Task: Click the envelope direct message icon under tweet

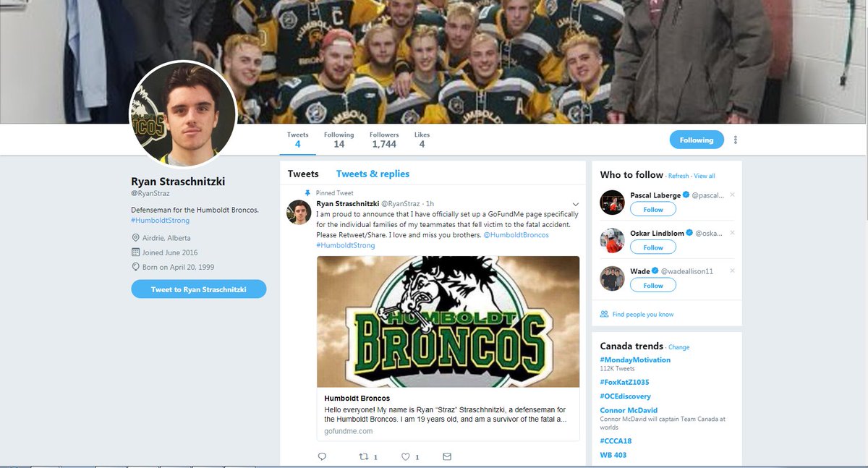Action: coord(446,456)
